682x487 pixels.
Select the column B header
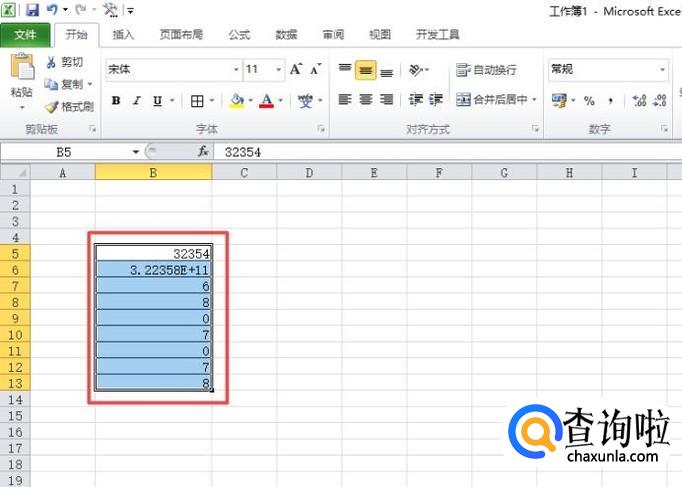point(154,173)
